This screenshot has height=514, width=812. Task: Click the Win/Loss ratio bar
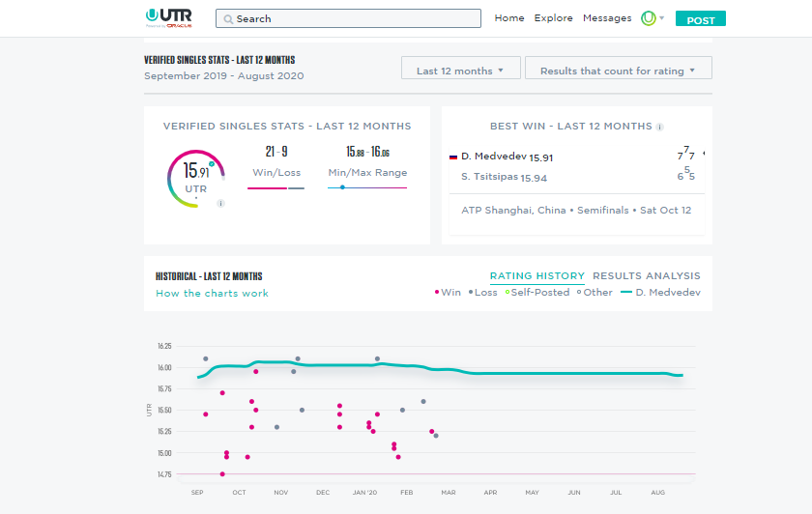[x=275, y=188]
